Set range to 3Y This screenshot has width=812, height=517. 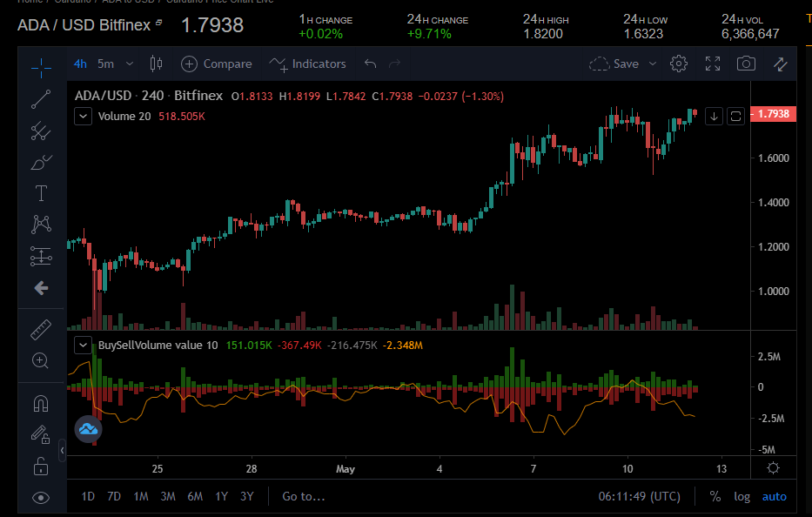[x=247, y=496]
